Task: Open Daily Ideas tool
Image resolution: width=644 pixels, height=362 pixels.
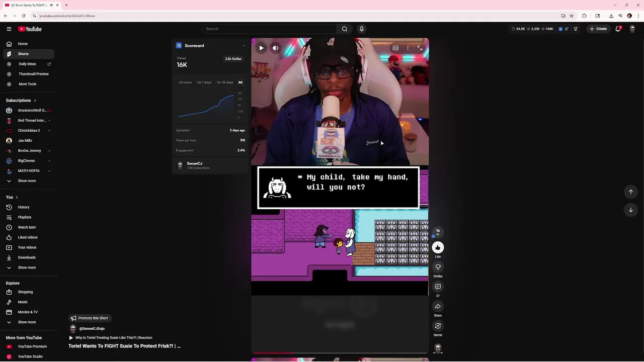Action: pyautogui.click(x=29, y=64)
